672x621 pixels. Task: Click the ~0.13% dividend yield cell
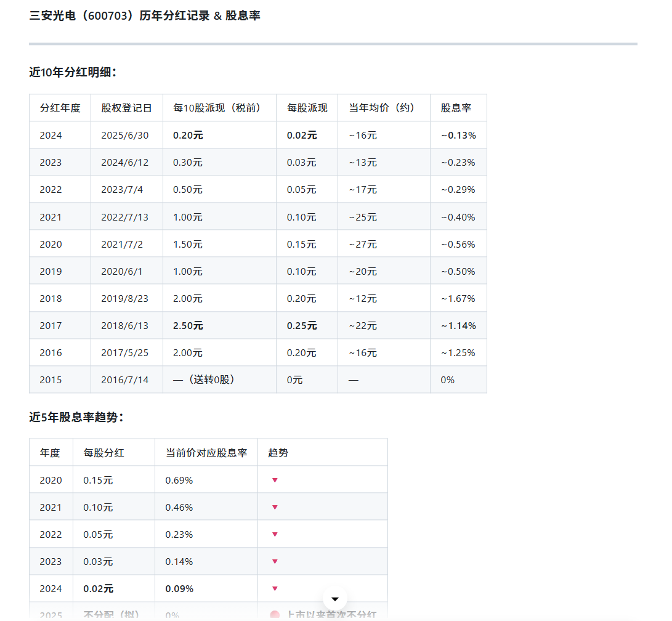click(458, 136)
